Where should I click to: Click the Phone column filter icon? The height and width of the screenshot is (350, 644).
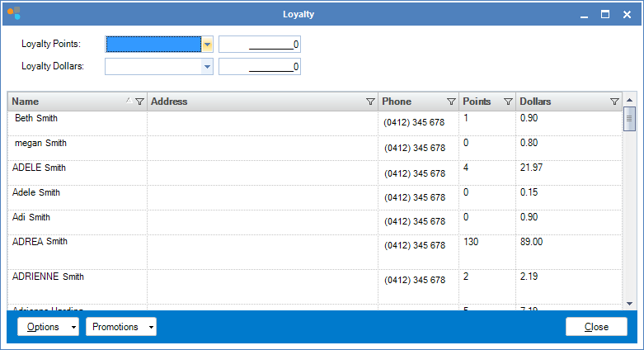[451, 102]
